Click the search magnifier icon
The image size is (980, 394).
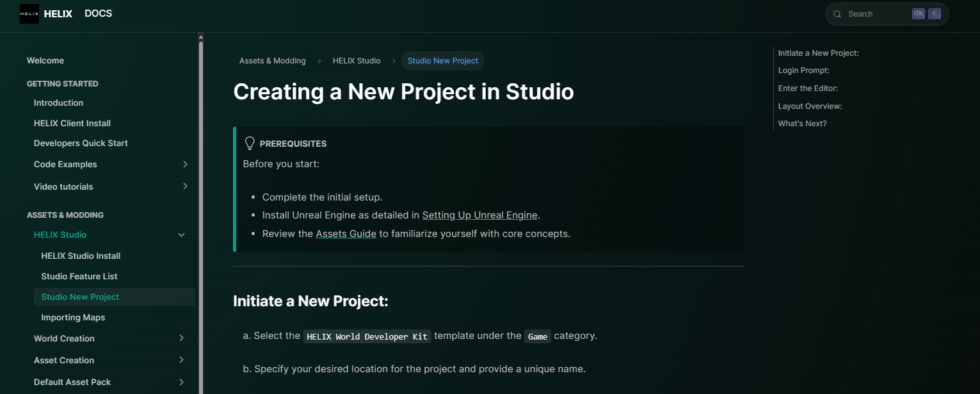[x=837, y=14]
